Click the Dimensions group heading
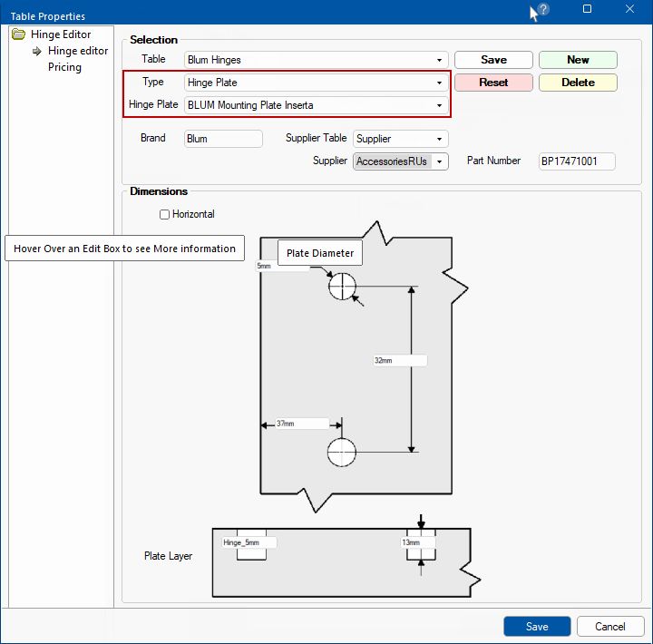Screen dimensions: 653x644 pyautogui.click(x=159, y=191)
